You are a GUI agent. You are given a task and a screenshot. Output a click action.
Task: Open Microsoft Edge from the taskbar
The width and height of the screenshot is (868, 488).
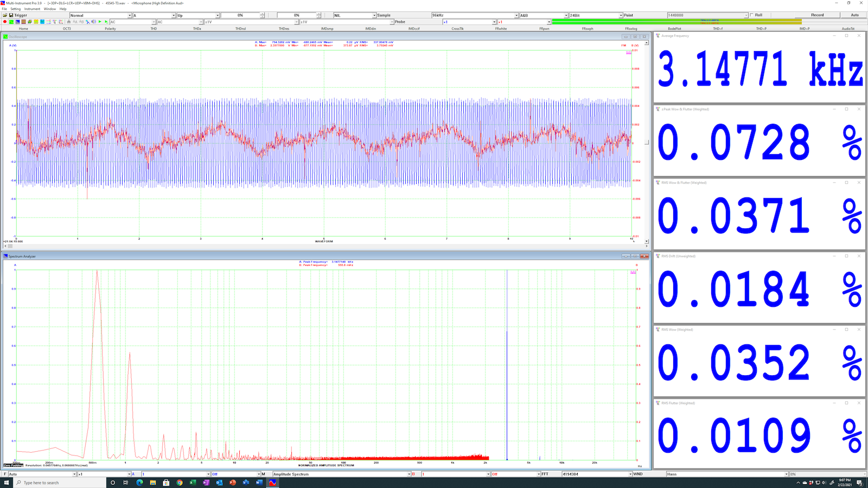point(139,483)
